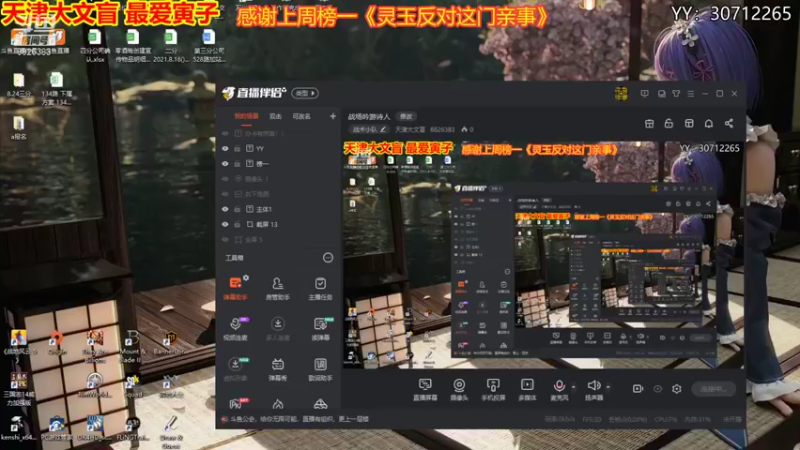Image resolution: width=800 pixels, height=450 pixels.
Task: Open the RimWorld desktop shortcut
Action: tap(94, 386)
